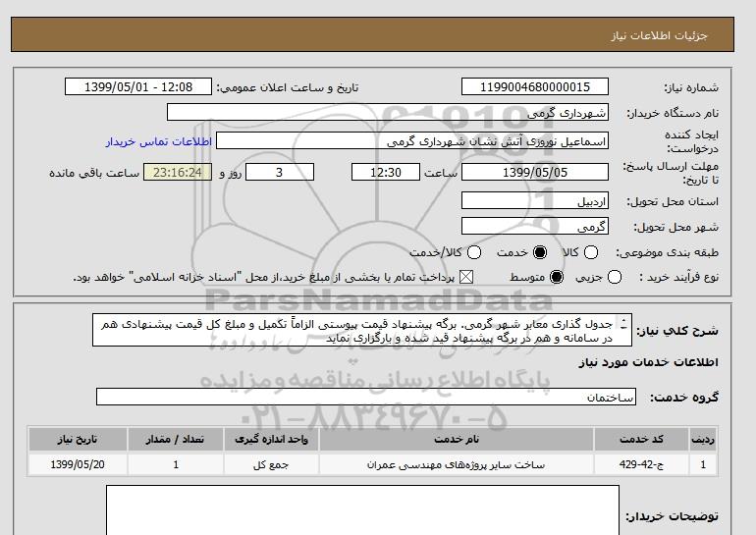
Task: Click the گروه خدمت label
Action: pyautogui.click(x=684, y=398)
